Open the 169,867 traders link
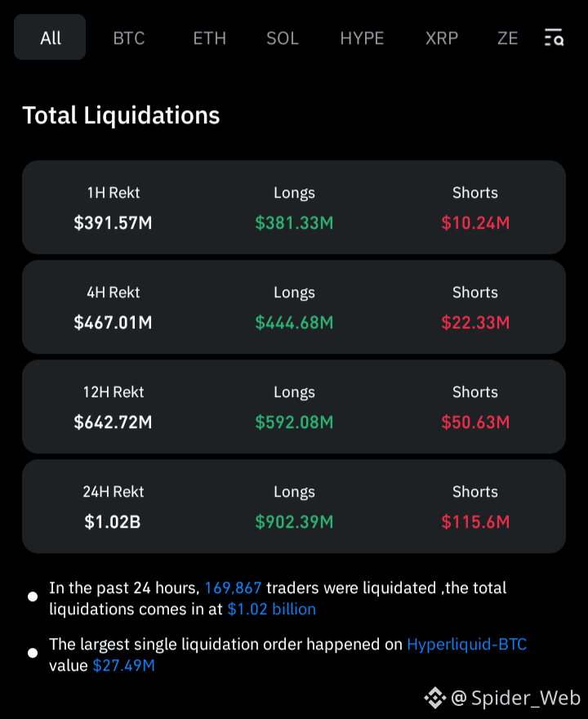Image resolution: width=588 pixels, height=719 pixels. point(233,587)
